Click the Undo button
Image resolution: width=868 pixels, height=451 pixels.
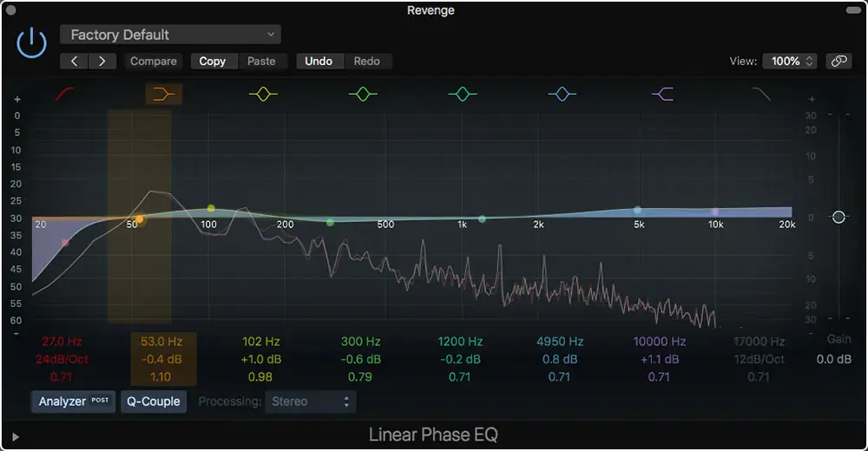click(319, 62)
